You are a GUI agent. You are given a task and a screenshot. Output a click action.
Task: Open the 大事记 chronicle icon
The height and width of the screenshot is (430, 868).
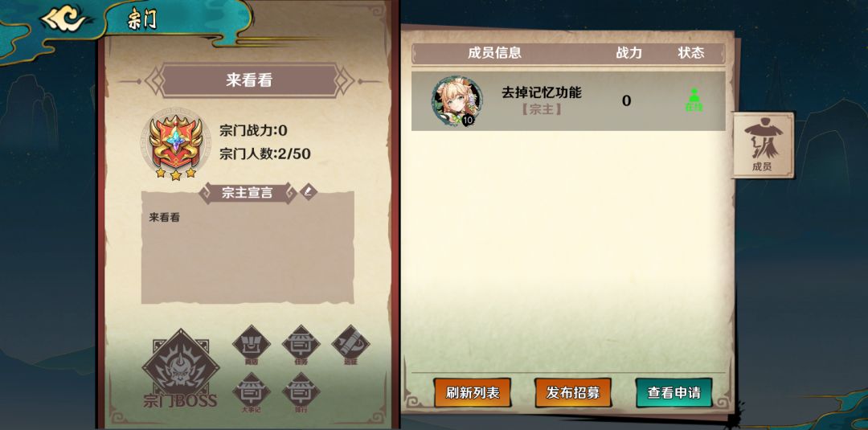click(x=252, y=393)
